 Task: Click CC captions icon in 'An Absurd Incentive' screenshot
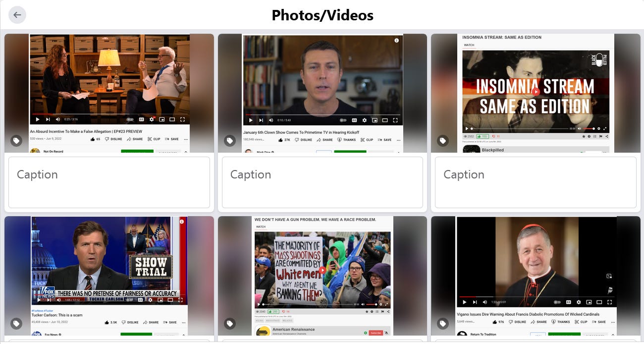pos(141,119)
